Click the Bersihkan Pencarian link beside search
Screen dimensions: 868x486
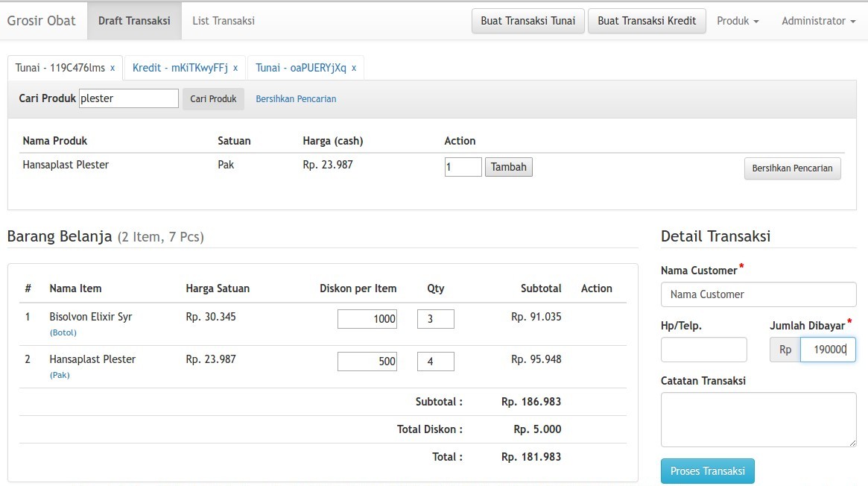296,98
